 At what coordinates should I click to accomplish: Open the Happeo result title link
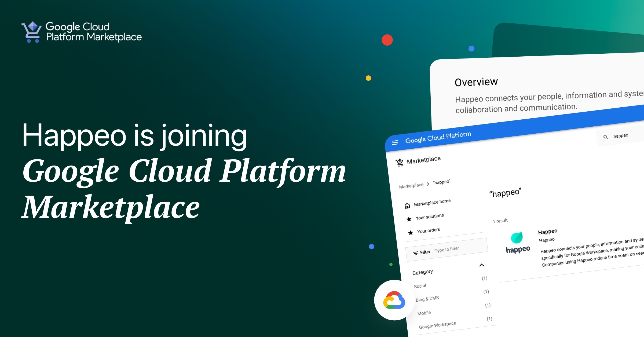tap(548, 232)
